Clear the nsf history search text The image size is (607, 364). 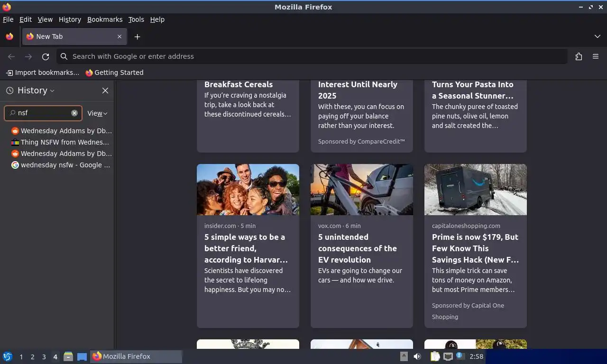click(74, 113)
